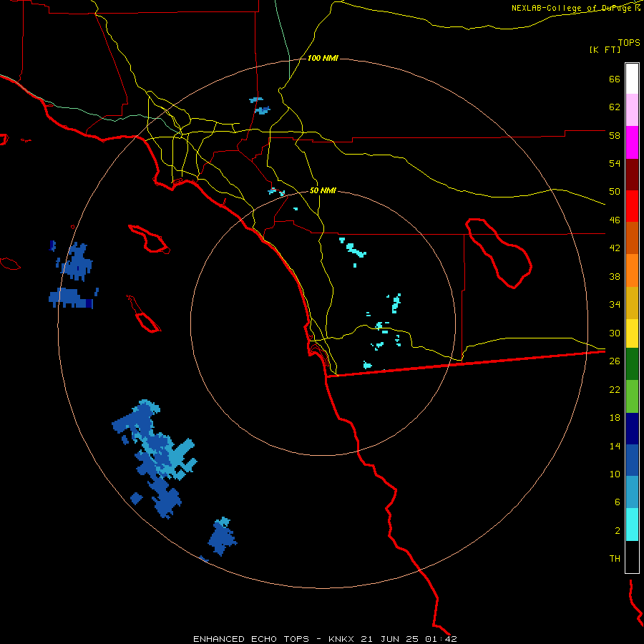Click the navy blue legend swatch
The image size is (644, 644).
click(x=632, y=429)
